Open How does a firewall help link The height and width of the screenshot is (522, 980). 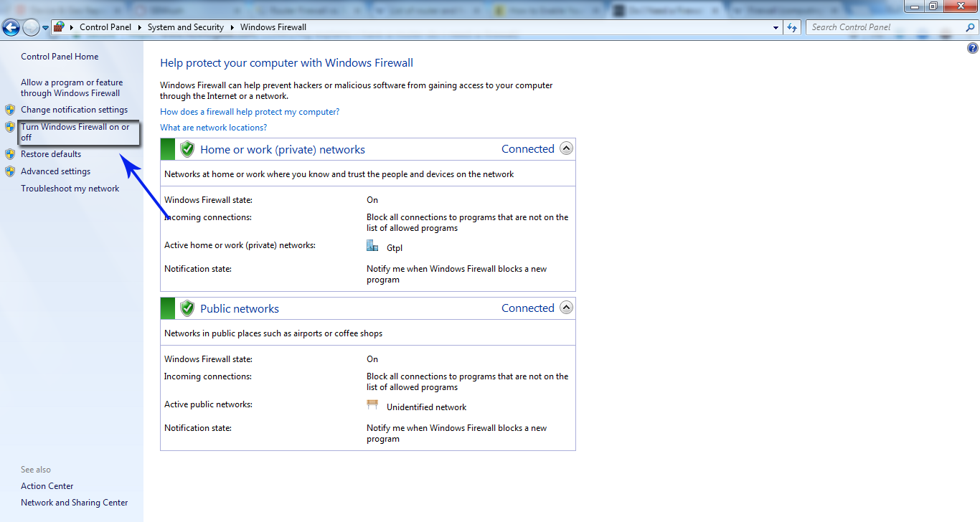click(250, 112)
